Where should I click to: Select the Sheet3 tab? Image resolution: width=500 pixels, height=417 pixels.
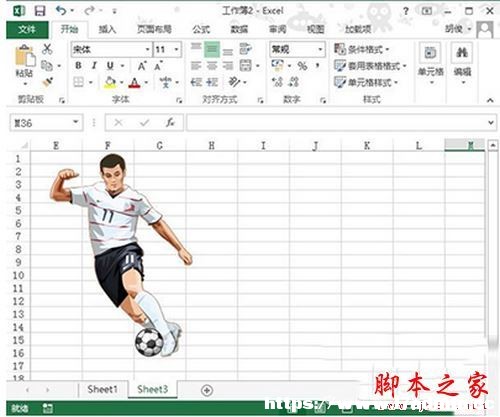153,389
